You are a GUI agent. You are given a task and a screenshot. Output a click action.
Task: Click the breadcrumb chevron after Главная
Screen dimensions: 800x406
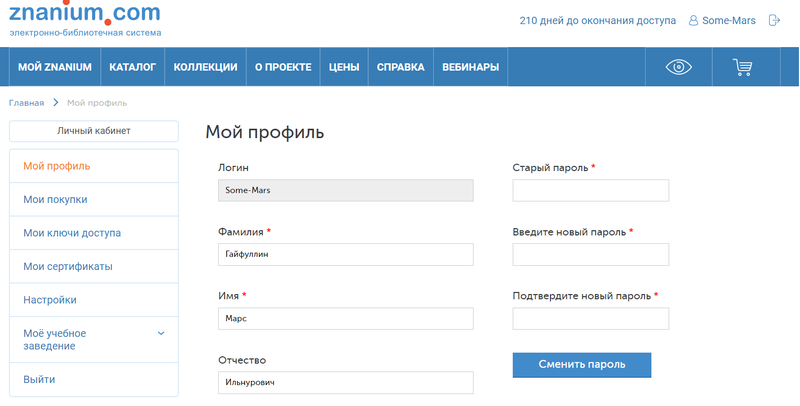pyautogui.click(x=56, y=103)
